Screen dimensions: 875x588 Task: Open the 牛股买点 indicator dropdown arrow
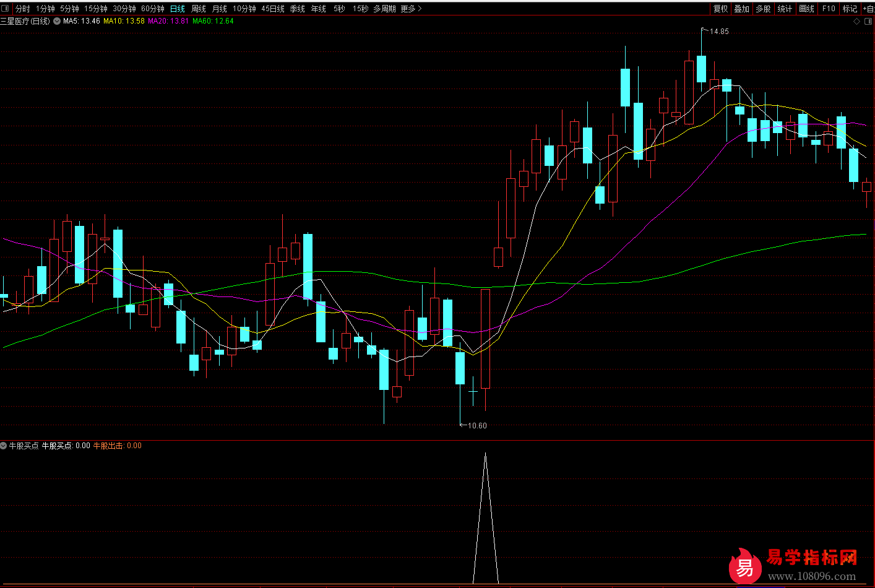click(4, 446)
